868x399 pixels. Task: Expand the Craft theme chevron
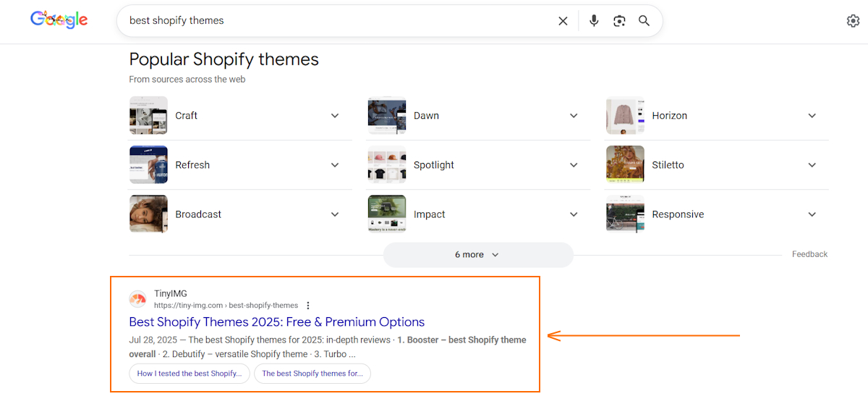click(x=335, y=116)
